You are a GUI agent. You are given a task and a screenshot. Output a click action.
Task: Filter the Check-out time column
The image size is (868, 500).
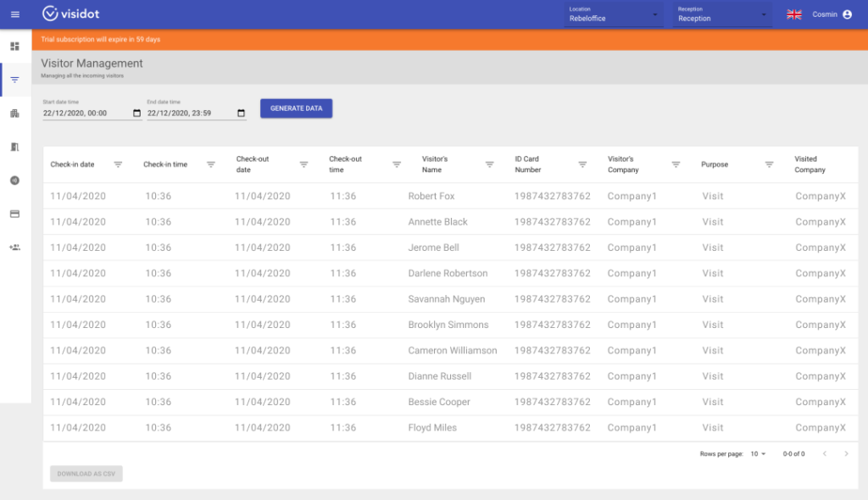(397, 164)
